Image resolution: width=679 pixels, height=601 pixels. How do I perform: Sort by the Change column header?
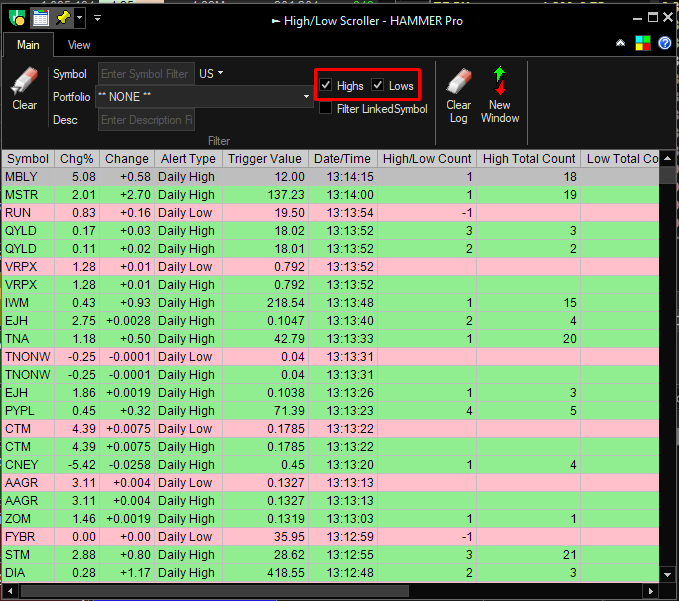click(x=127, y=159)
